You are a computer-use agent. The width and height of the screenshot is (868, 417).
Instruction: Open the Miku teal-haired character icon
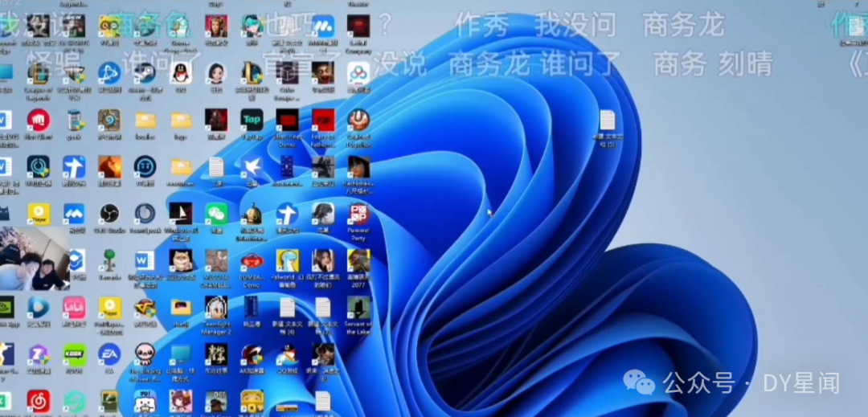(252, 26)
